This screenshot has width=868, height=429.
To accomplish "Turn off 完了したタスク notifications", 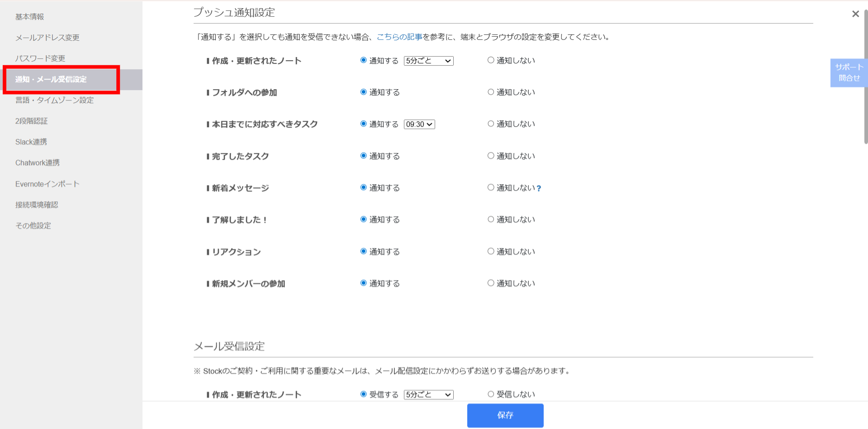I will pyautogui.click(x=490, y=155).
